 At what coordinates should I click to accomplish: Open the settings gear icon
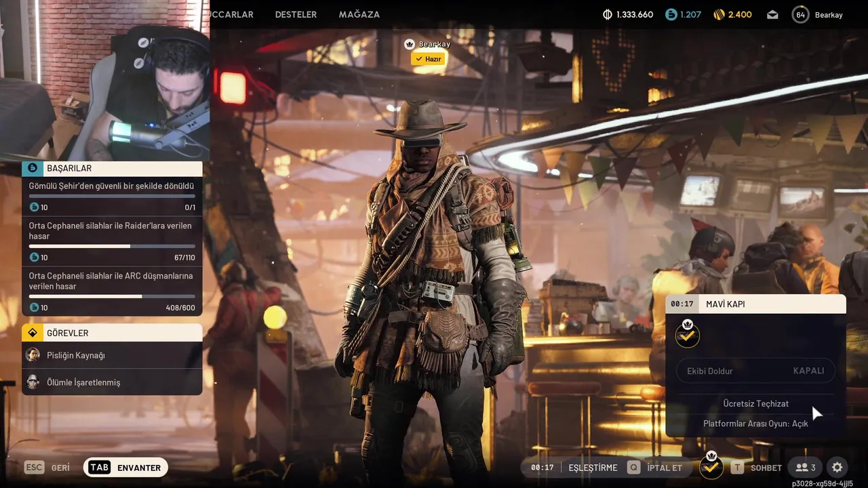click(x=837, y=468)
